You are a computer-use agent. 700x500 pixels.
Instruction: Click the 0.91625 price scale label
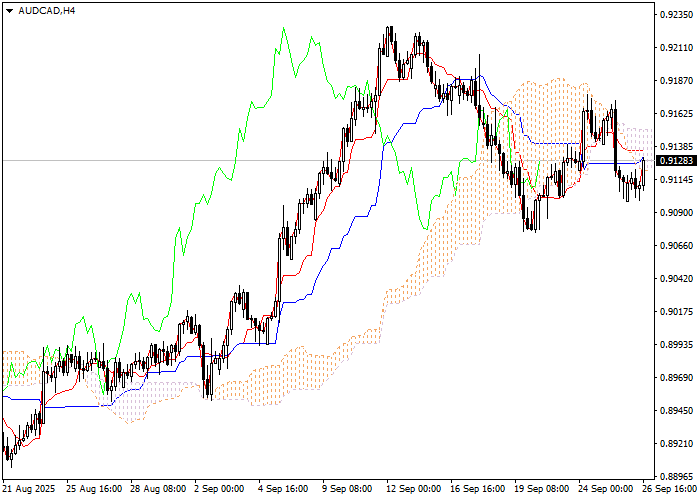677,114
